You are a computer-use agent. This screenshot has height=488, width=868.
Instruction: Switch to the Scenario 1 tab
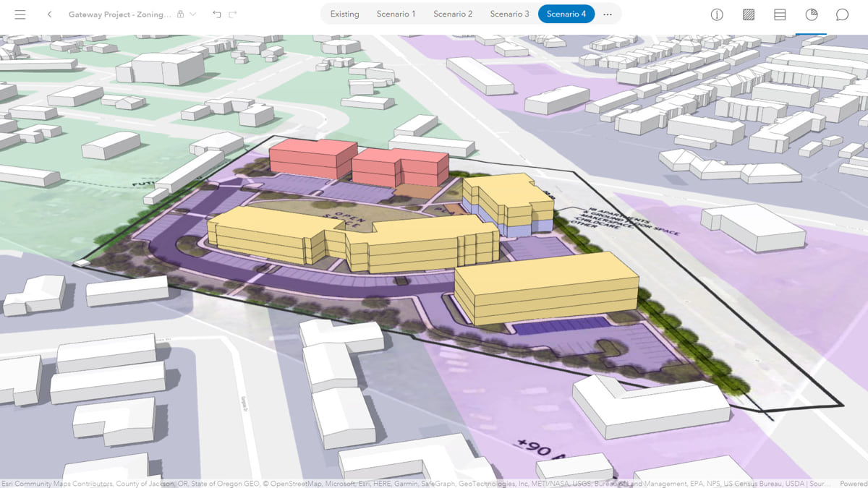396,14
